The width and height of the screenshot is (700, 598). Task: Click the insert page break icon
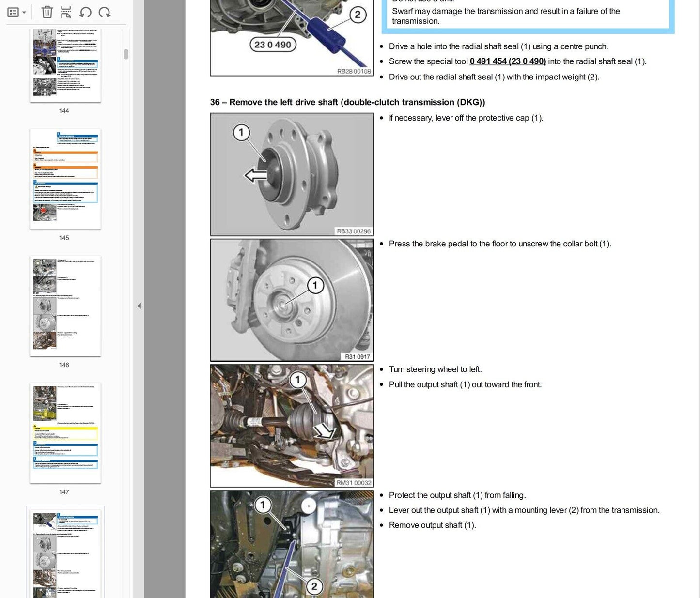tap(66, 12)
